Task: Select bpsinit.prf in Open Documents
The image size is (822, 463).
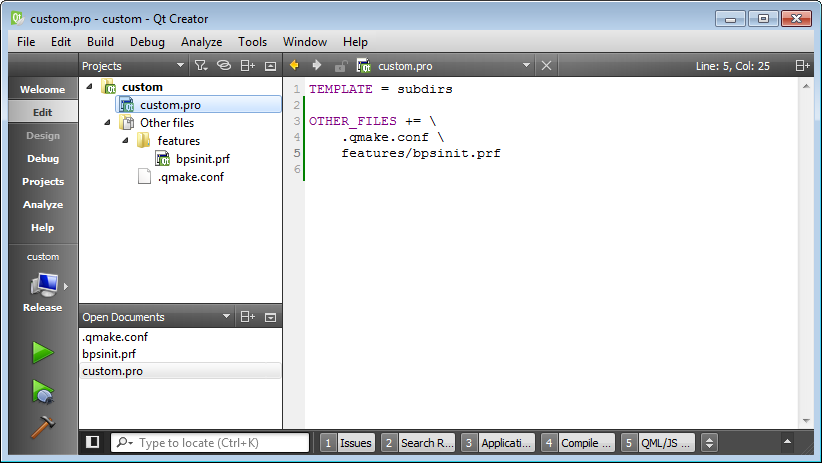Action: [180, 354]
